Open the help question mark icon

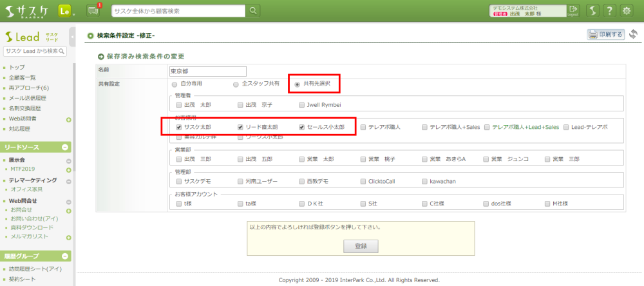591,11
